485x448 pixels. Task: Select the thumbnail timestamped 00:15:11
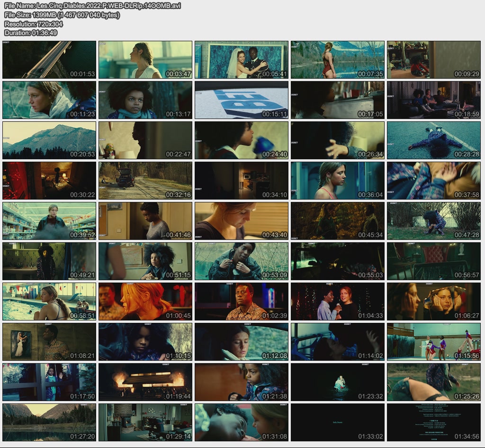coord(241,100)
